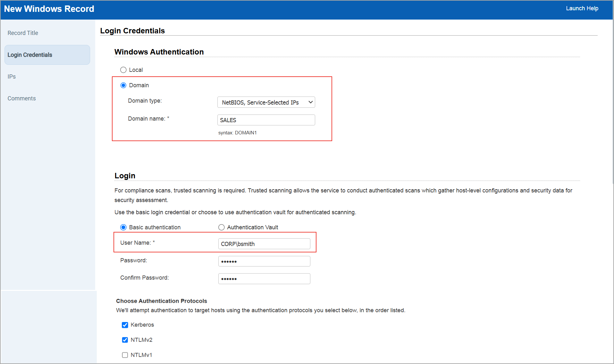Switch to Authentication Vault option
The width and height of the screenshot is (614, 364).
[221, 227]
